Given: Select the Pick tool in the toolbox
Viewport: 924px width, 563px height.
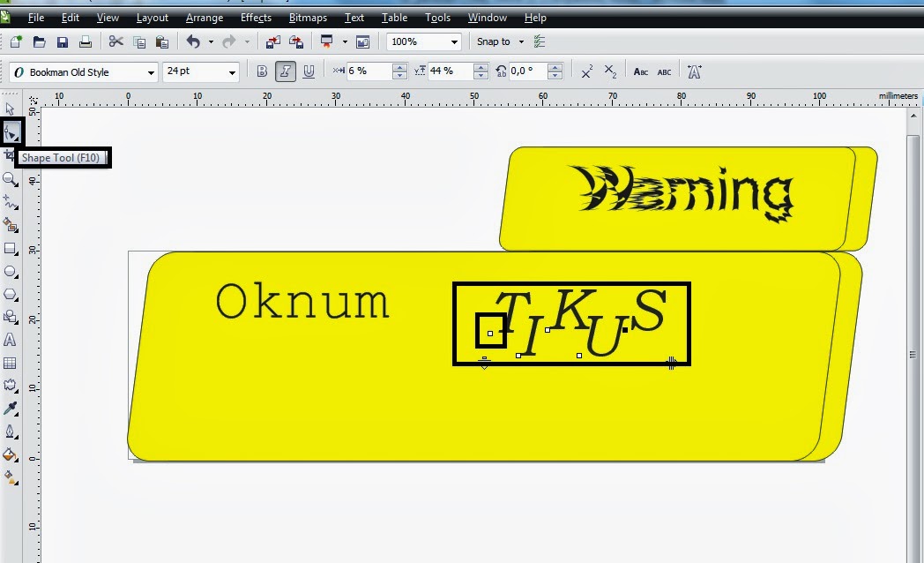Looking at the screenshot, I should pyautogui.click(x=10, y=109).
